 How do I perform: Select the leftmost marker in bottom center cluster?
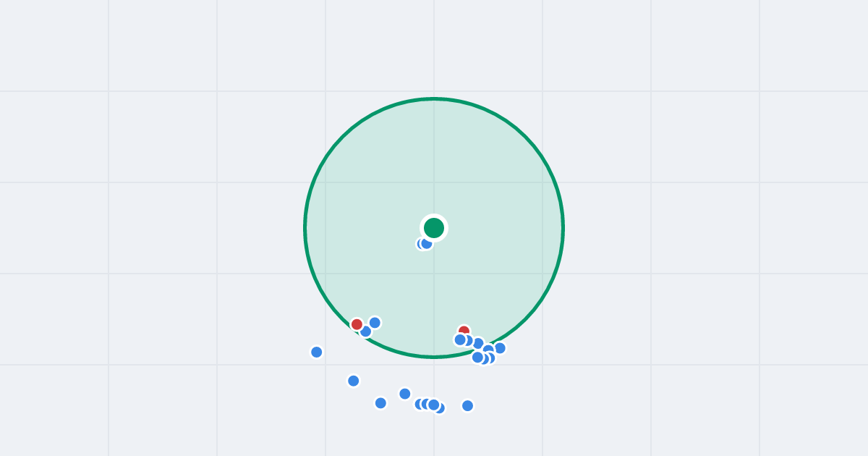(420, 404)
